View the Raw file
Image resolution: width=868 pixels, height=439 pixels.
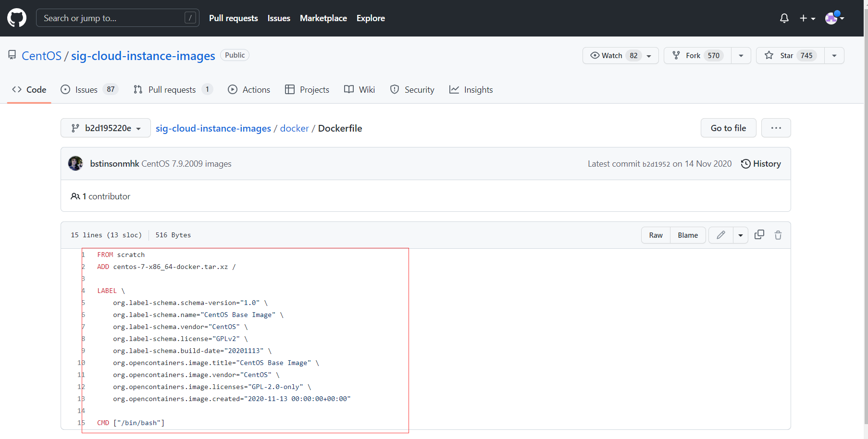coord(656,235)
